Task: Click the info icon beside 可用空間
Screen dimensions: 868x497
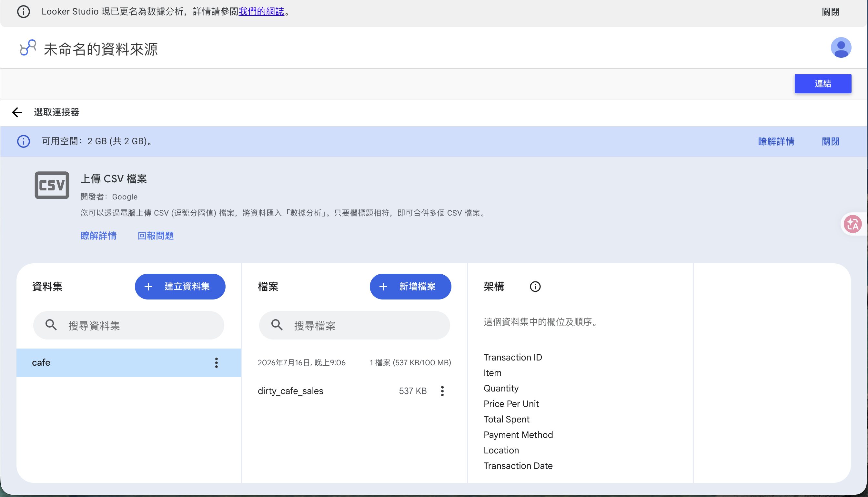Action: coord(24,141)
